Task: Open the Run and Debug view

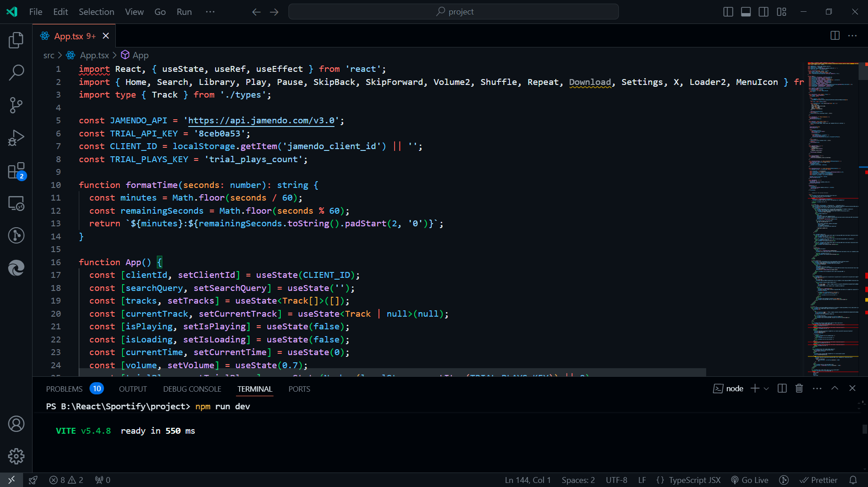Action: (x=16, y=138)
